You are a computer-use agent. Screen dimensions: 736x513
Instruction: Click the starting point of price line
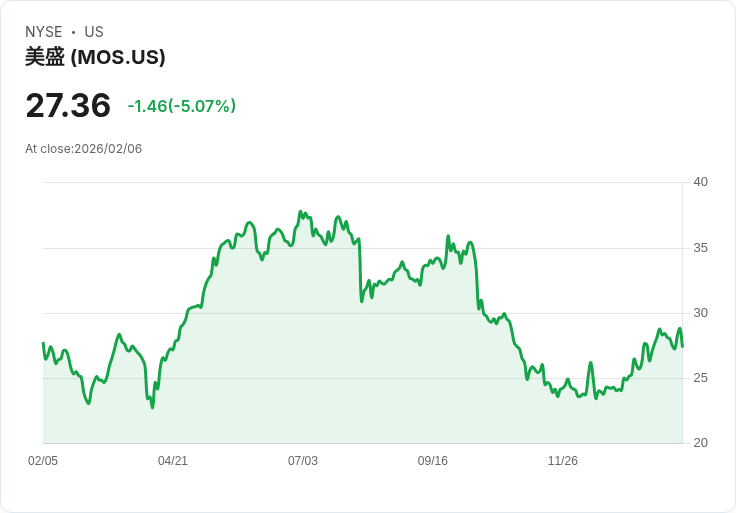click(x=43, y=343)
